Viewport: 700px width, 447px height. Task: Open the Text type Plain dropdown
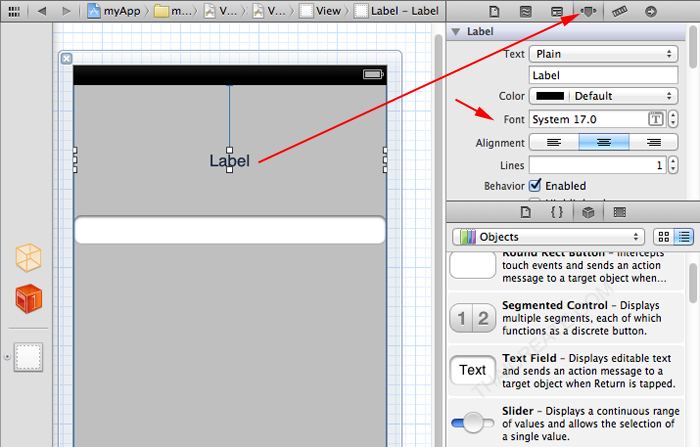[604, 54]
